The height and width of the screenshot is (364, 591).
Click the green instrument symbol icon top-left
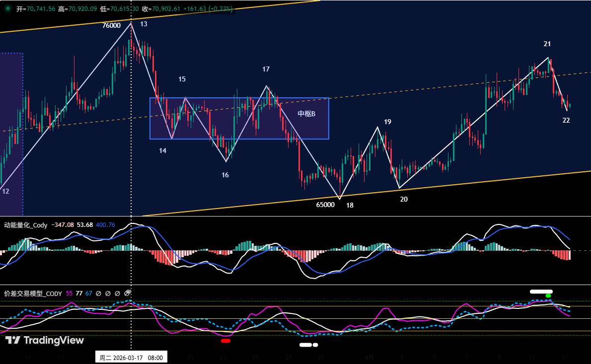click(x=7, y=8)
